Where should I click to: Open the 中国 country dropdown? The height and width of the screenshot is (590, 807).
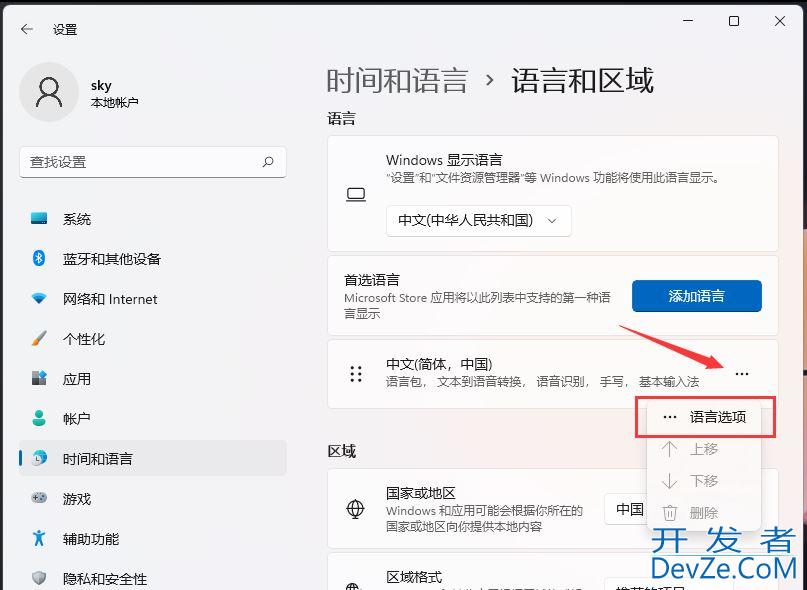pos(628,509)
